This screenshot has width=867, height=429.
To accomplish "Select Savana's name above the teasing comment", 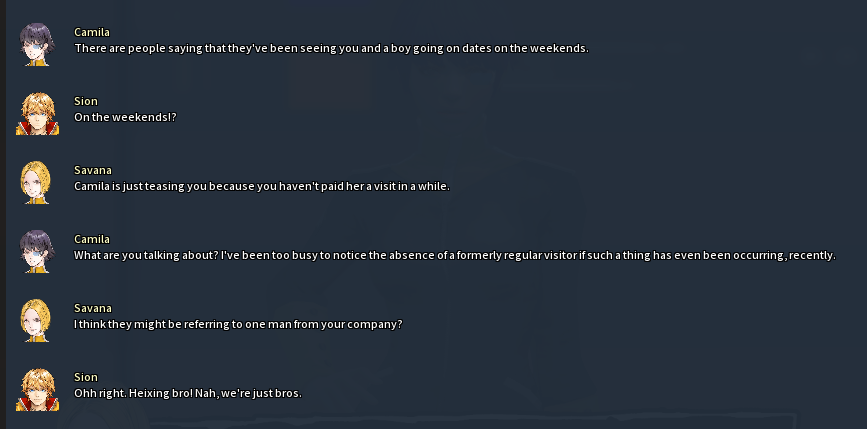I will pyautogui.click(x=92, y=170).
